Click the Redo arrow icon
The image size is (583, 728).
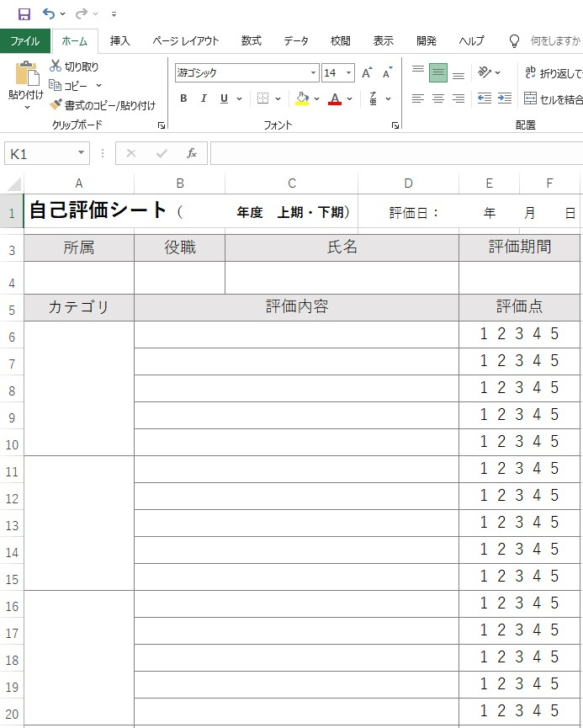click(x=82, y=13)
